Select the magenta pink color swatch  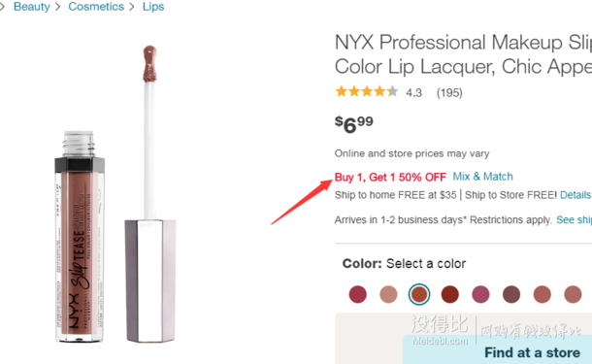(x=480, y=294)
